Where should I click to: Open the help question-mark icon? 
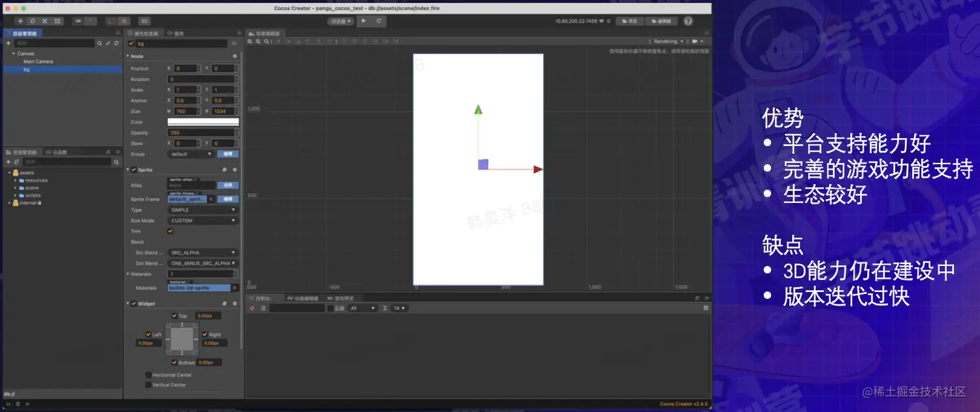(x=688, y=21)
